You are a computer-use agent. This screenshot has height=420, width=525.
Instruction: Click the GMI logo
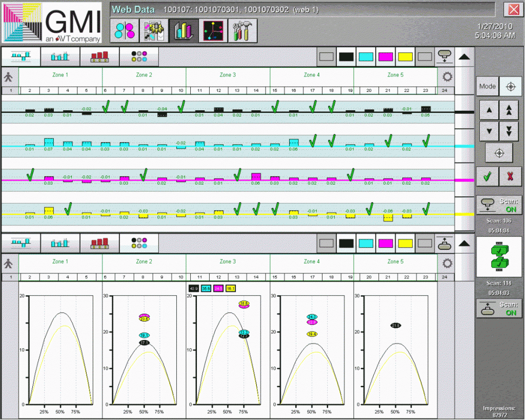(52, 23)
